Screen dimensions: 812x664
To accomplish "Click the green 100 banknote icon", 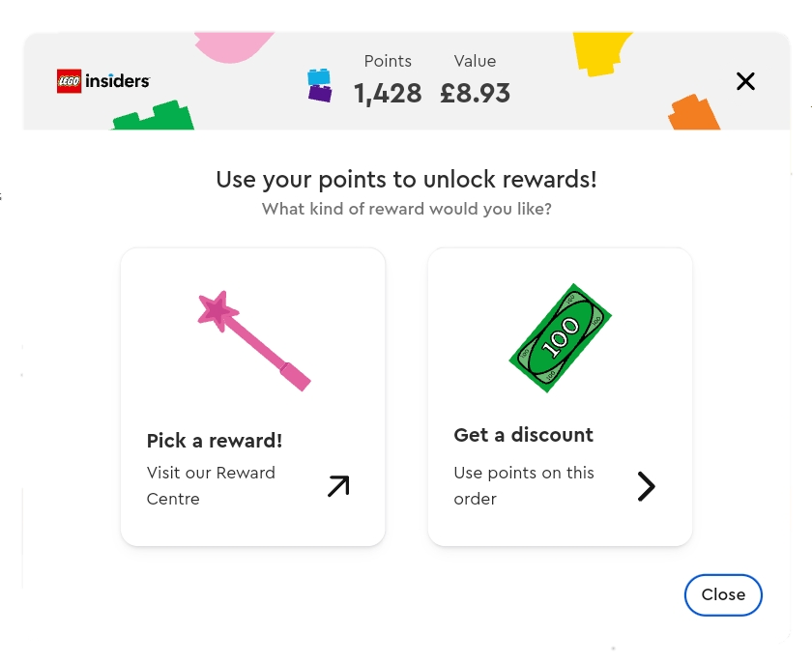I will (x=561, y=337).
